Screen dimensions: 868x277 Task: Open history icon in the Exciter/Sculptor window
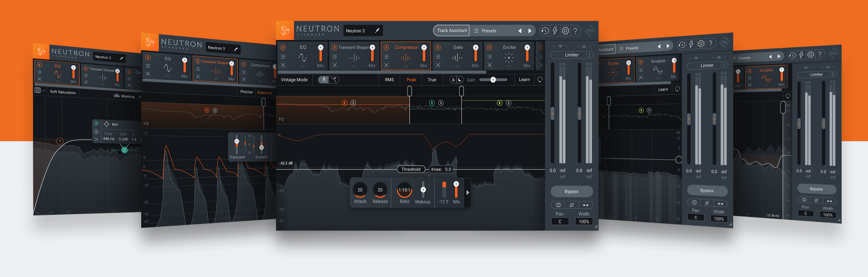point(681,45)
